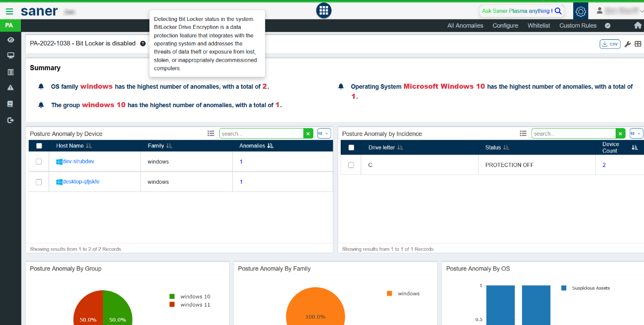Open the apps grid launcher icon

(x=324, y=10)
